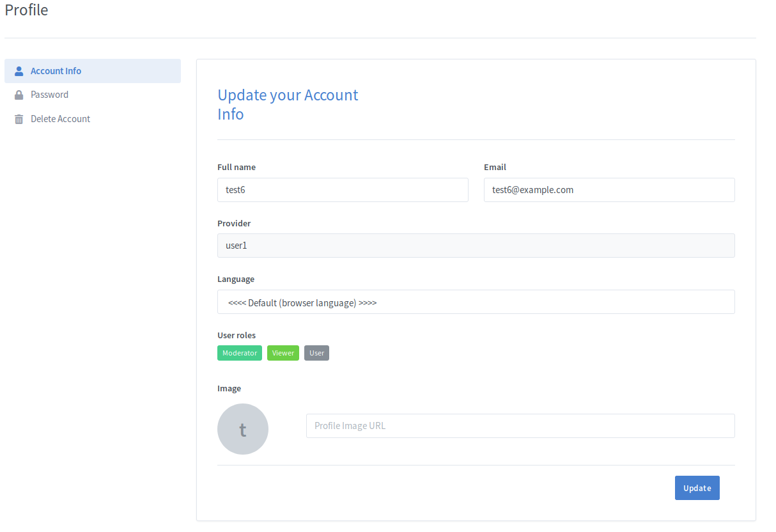This screenshot has width=776, height=532.
Task: Open the Account Info section
Action: (x=56, y=71)
